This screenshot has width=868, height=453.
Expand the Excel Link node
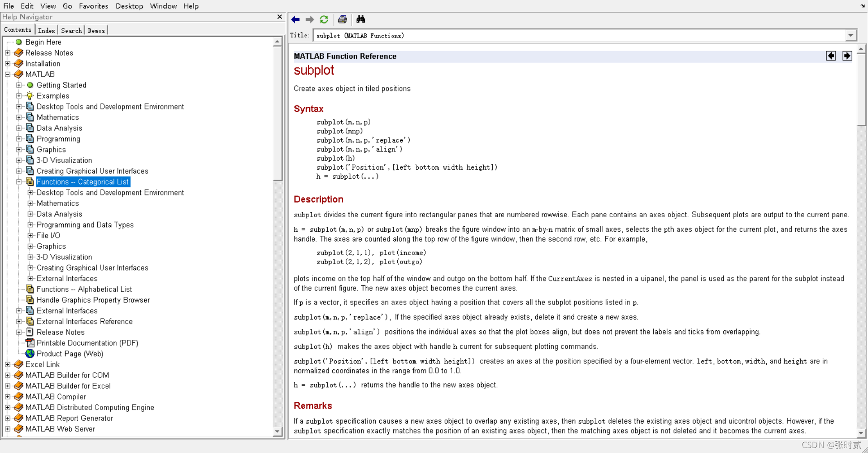click(x=8, y=364)
